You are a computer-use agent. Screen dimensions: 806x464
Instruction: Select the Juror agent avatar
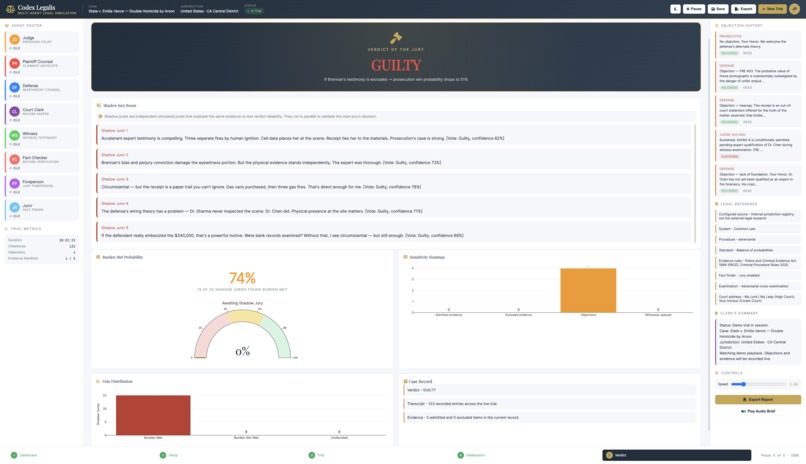(14, 208)
